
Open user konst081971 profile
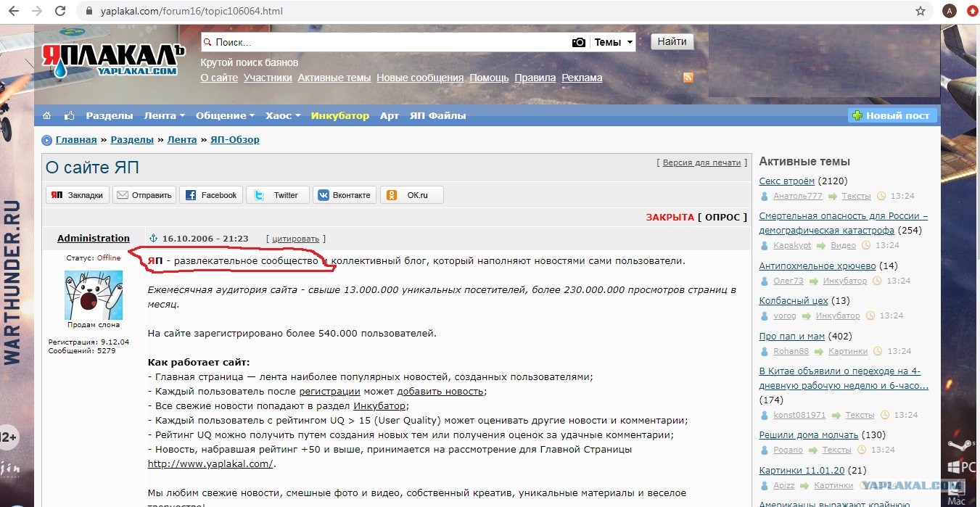point(799,415)
